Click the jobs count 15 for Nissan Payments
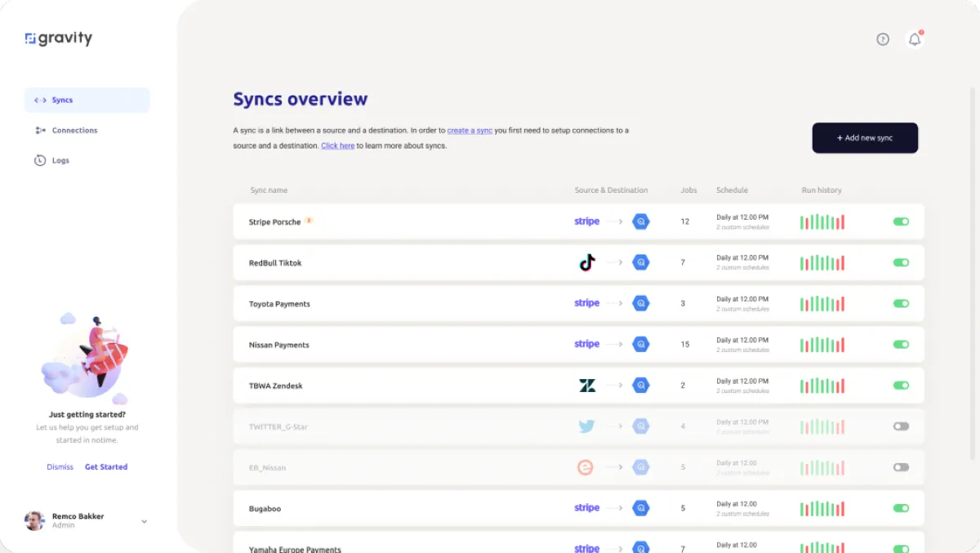 [685, 345]
